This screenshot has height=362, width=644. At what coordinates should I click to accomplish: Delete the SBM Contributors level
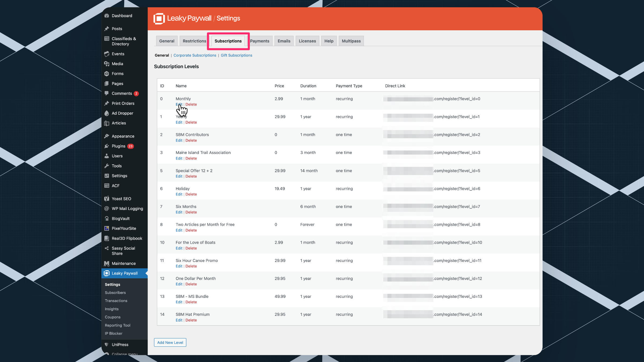191,140
